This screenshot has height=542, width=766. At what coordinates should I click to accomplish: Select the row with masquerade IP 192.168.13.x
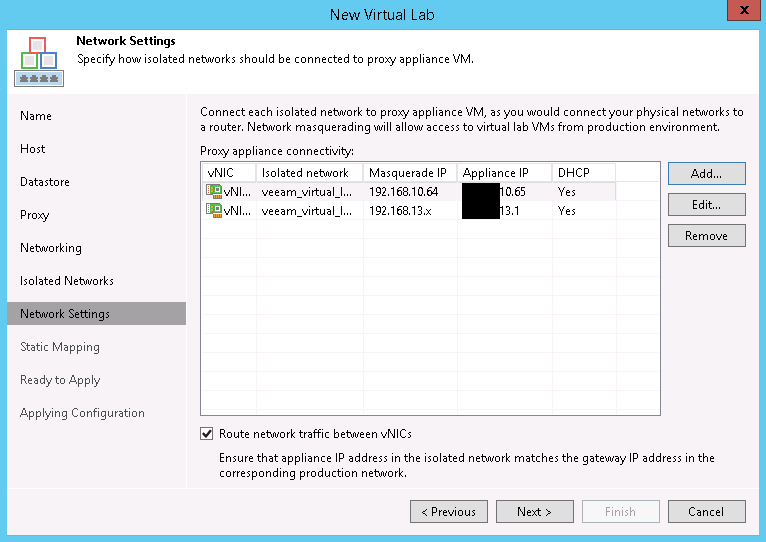[x=400, y=210]
